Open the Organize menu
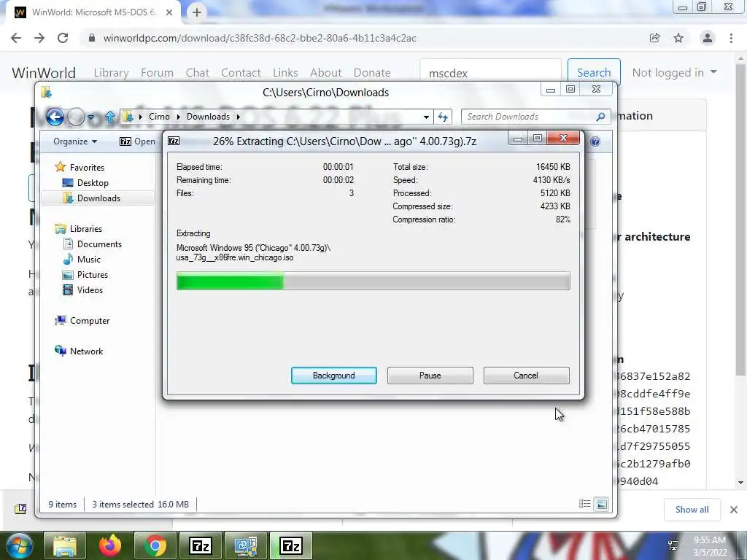 [75, 141]
